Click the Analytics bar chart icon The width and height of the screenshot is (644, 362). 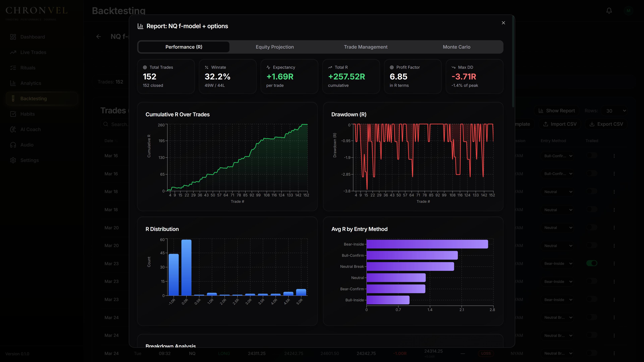[13, 83]
